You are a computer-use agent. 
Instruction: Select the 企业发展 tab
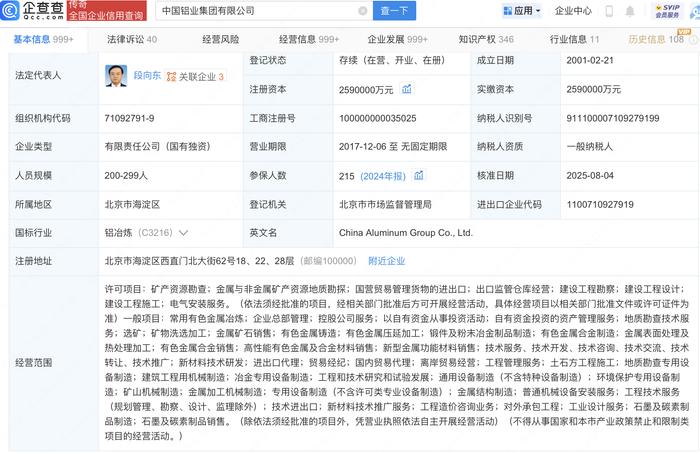397,39
